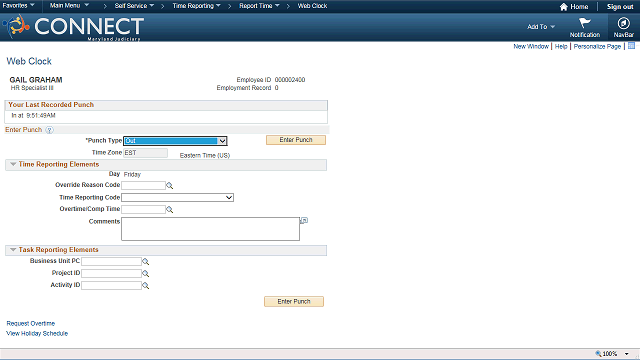The height and width of the screenshot is (360, 640).
Task: Click the Comments text area
Action: (210, 229)
